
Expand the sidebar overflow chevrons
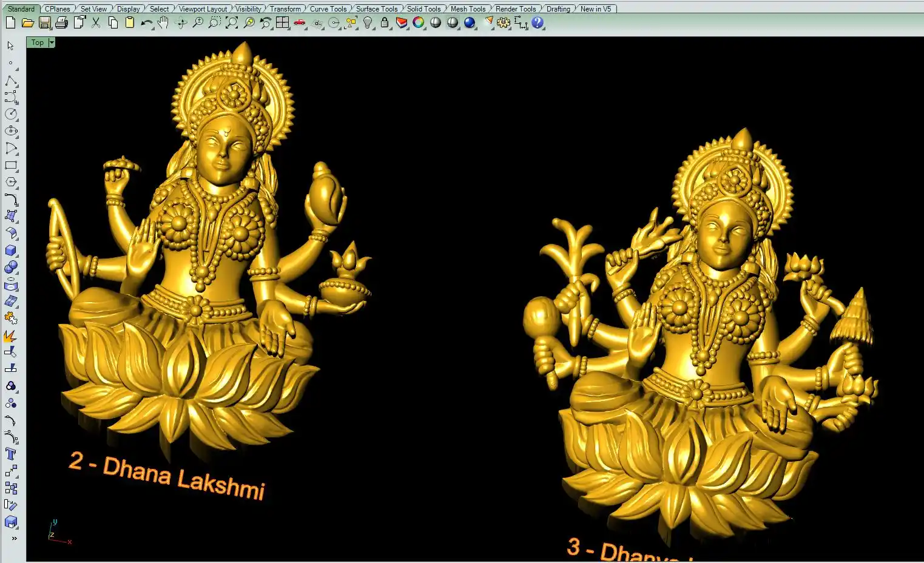coord(14,538)
